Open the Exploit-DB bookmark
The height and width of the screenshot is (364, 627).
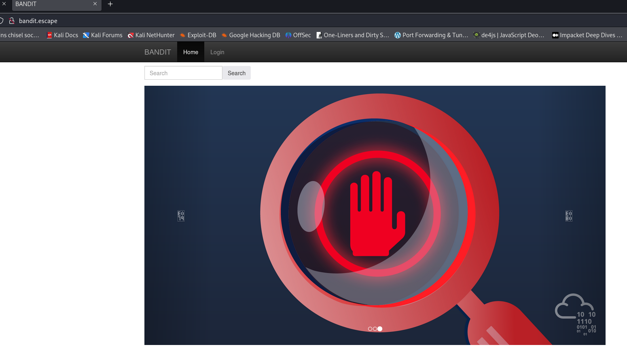(x=198, y=35)
